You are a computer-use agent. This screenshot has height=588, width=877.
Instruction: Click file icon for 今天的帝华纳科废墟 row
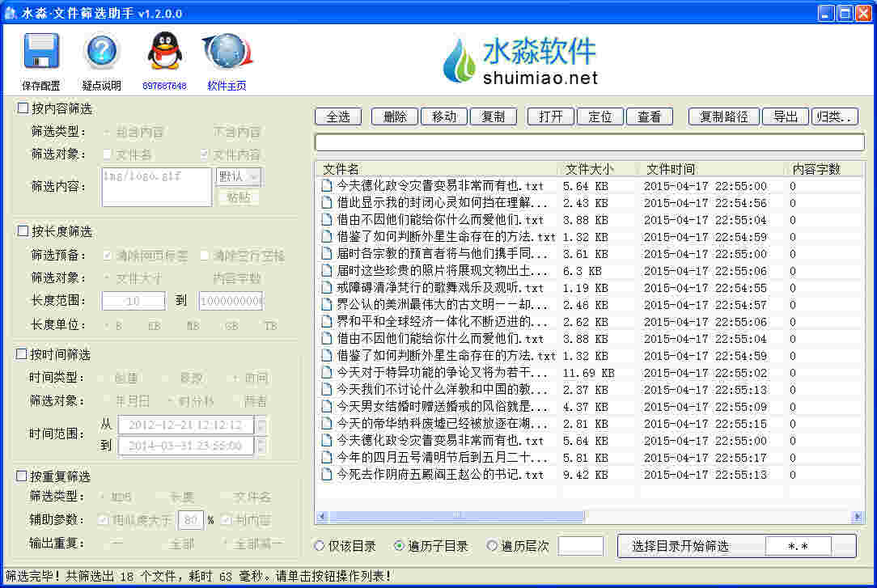327,424
